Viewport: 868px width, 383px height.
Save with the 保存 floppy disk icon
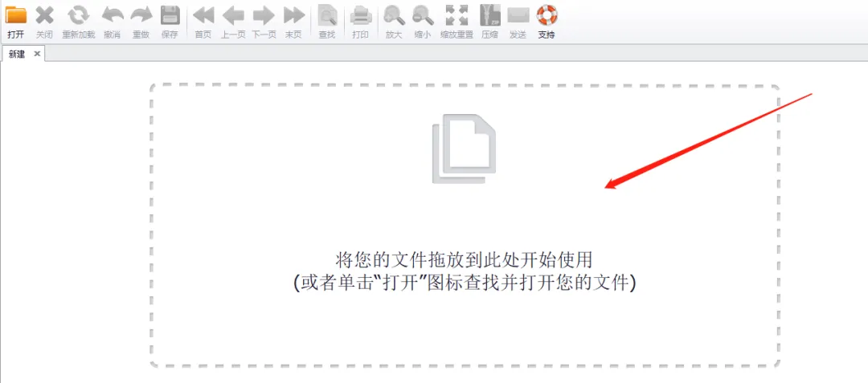(x=170, y=15)
